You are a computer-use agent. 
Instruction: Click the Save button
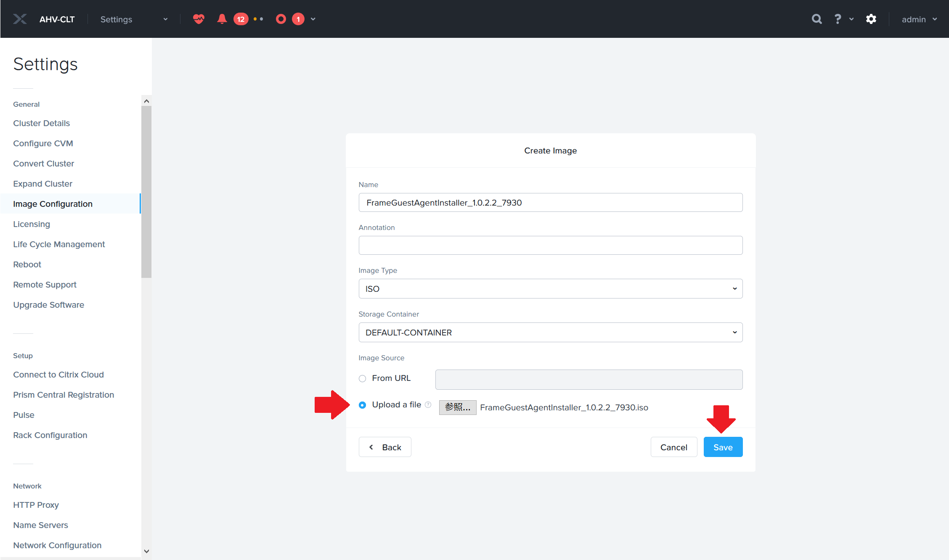[x=723, y=447]
